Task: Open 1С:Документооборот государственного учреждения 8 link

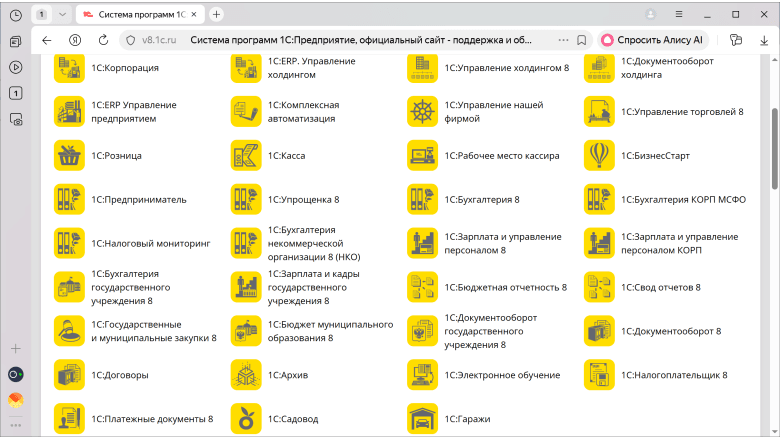Action: (x=490, y=331)
